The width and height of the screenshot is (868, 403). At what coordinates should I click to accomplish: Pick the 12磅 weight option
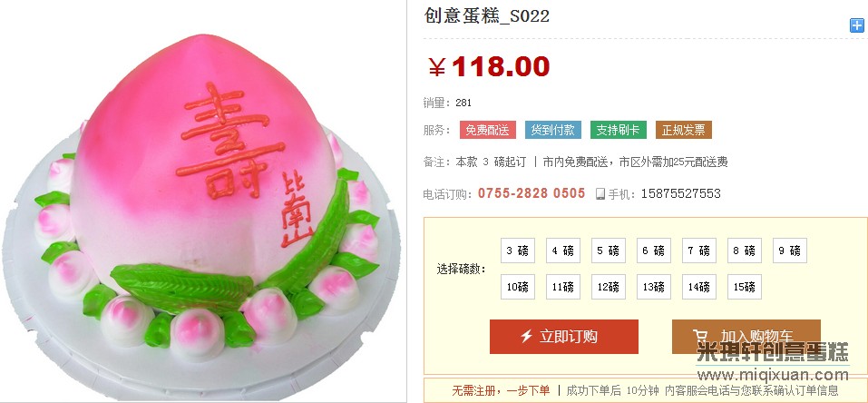[609, 287]
